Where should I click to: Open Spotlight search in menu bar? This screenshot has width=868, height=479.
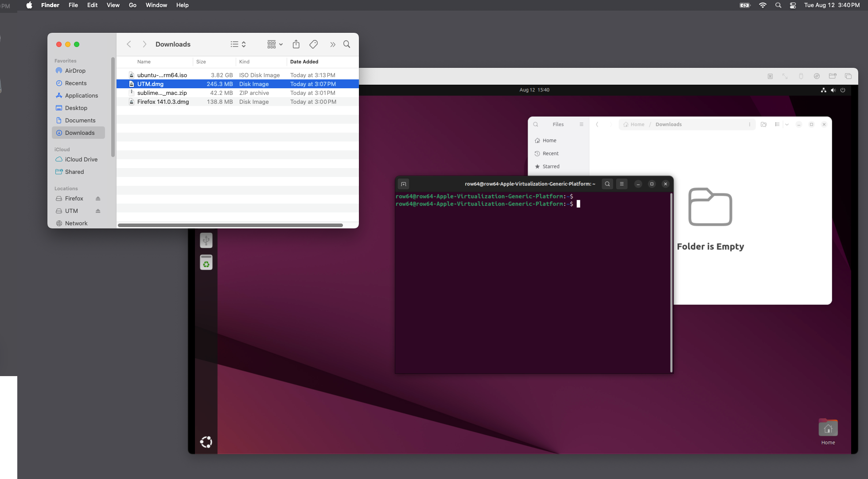[778, 5]
